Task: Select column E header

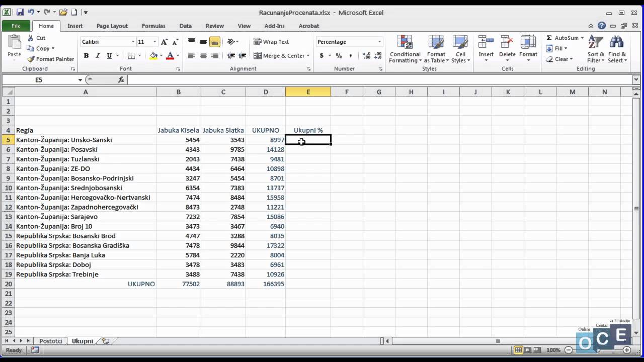Action: point(308,92)
